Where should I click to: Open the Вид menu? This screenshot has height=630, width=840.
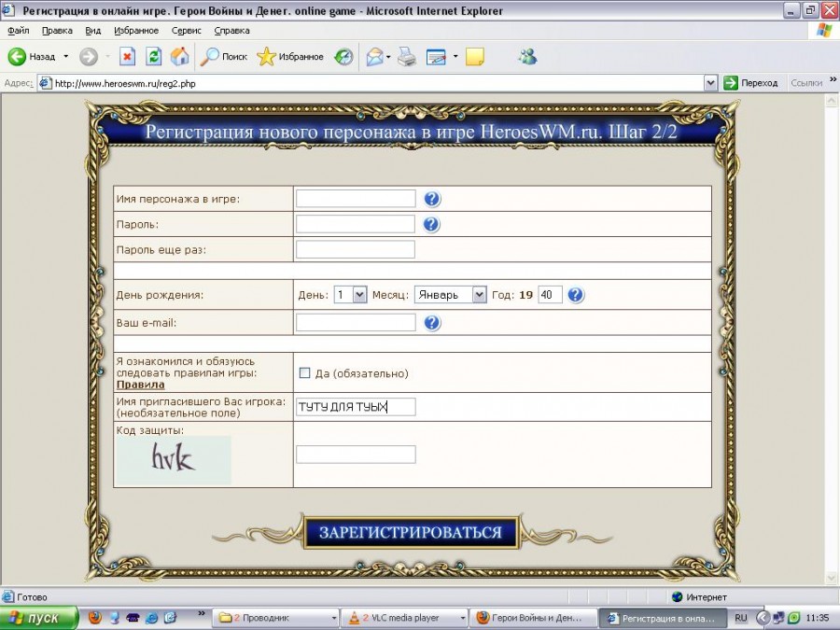pos(92,31)
